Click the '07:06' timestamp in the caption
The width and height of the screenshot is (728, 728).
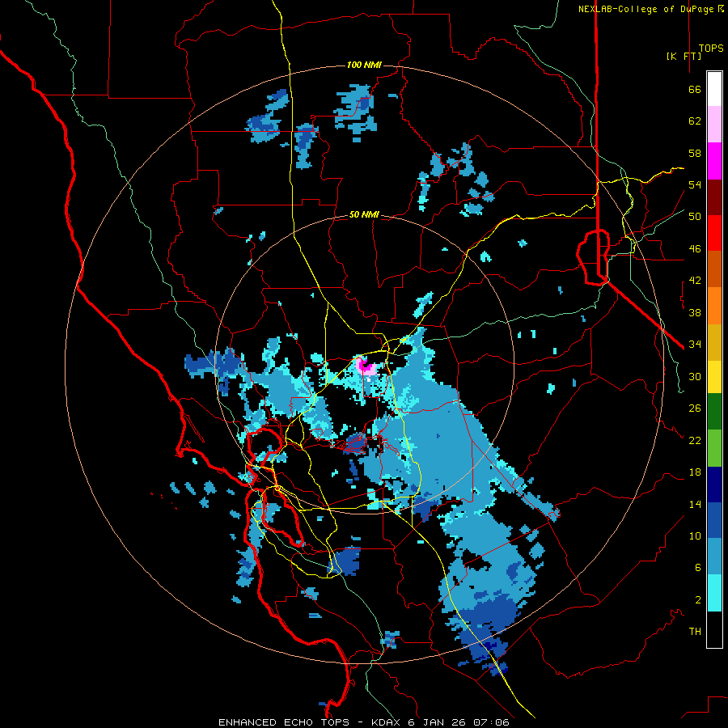coord(491,722)
